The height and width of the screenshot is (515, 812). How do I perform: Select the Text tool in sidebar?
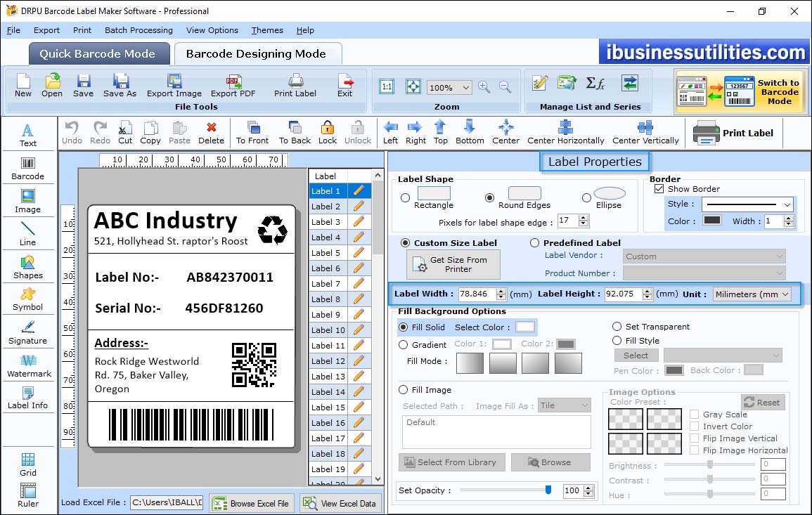[x=28, y=136]
